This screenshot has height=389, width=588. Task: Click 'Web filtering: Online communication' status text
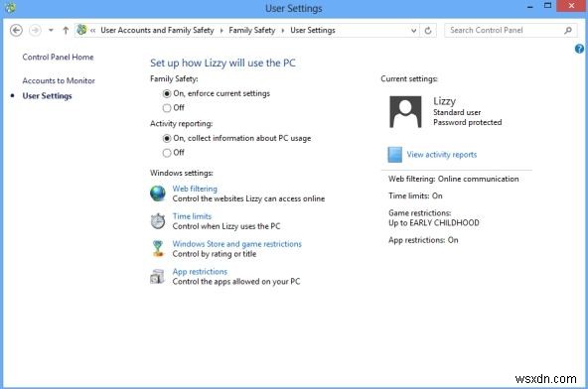pyautogui.click(x=453, y=179)
